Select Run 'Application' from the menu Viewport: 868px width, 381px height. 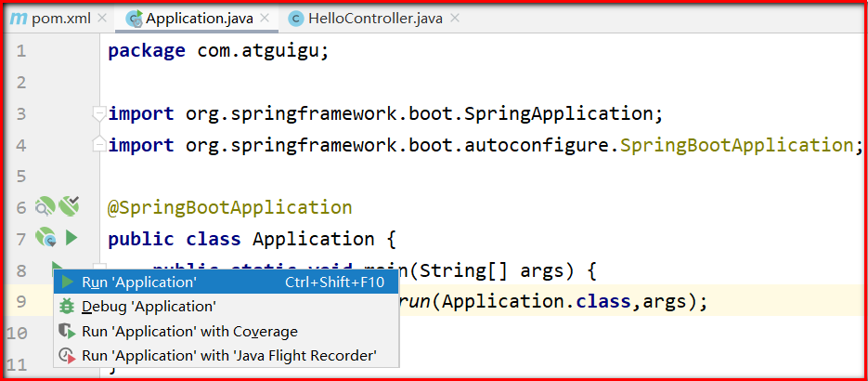(x=227, y=282)
